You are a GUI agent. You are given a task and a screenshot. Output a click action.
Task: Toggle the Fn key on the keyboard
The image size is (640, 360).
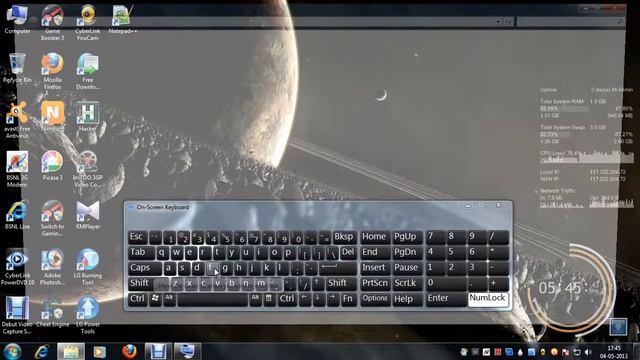[348, 299]
